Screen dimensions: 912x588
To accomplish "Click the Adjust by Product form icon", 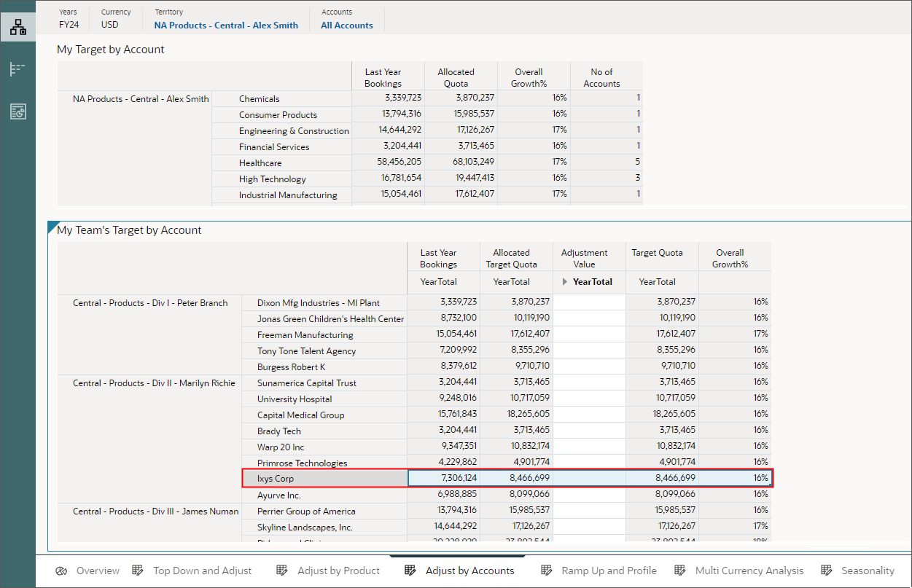I will click(x=281, y=571).
